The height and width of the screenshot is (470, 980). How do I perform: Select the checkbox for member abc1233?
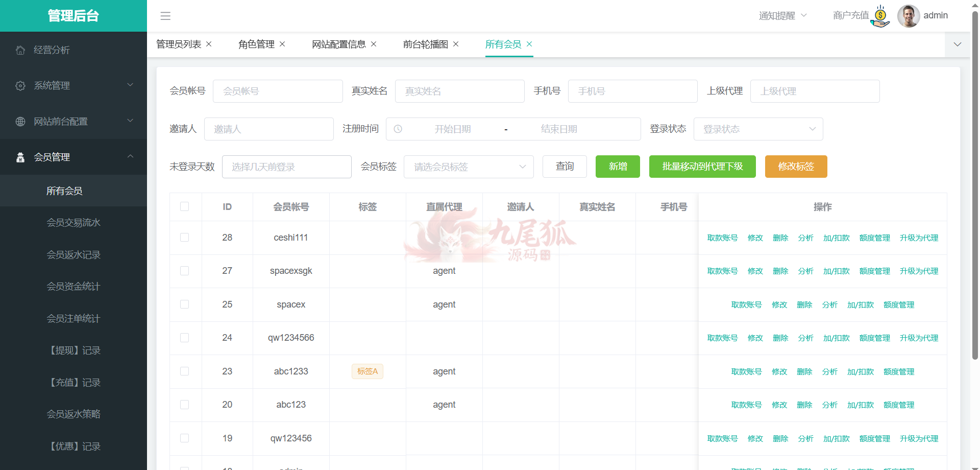(x=185, y=371)
